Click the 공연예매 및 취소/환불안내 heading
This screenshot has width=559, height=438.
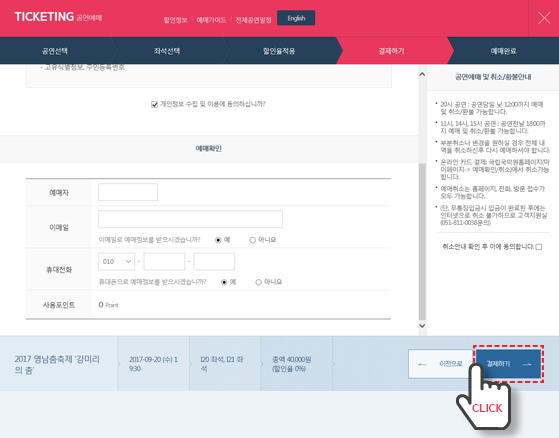click(x=493, y=77)
